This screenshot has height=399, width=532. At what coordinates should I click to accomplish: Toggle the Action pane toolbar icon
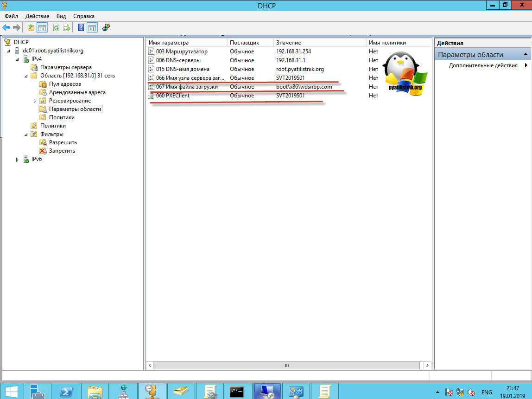click(x=92, y=28)
